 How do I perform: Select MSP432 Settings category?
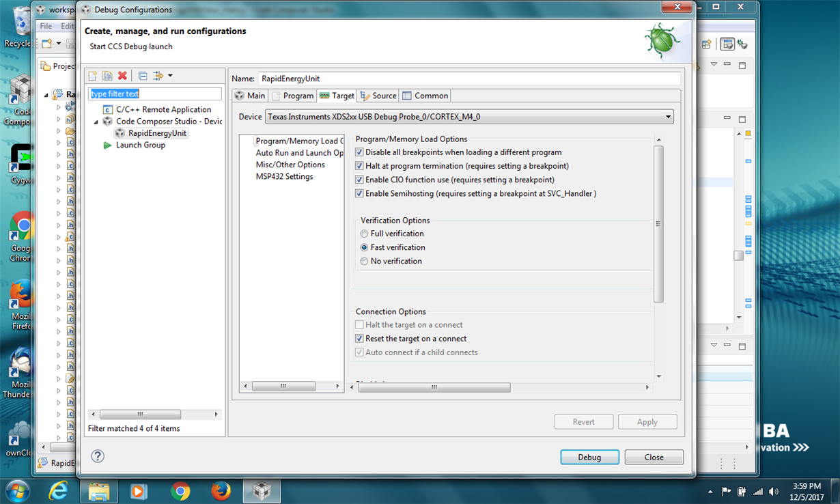point(284,176)
